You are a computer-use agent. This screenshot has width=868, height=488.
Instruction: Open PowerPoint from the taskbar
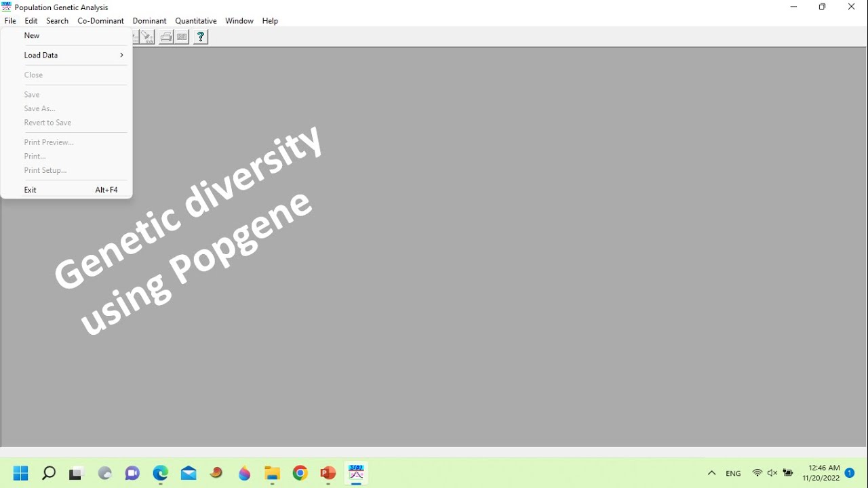tap(328, 473)
